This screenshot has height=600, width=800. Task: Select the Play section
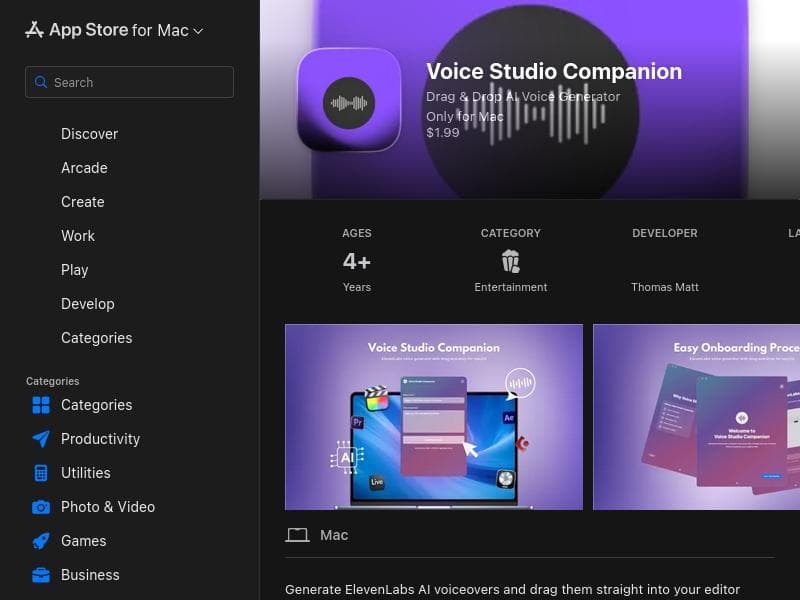74,270
